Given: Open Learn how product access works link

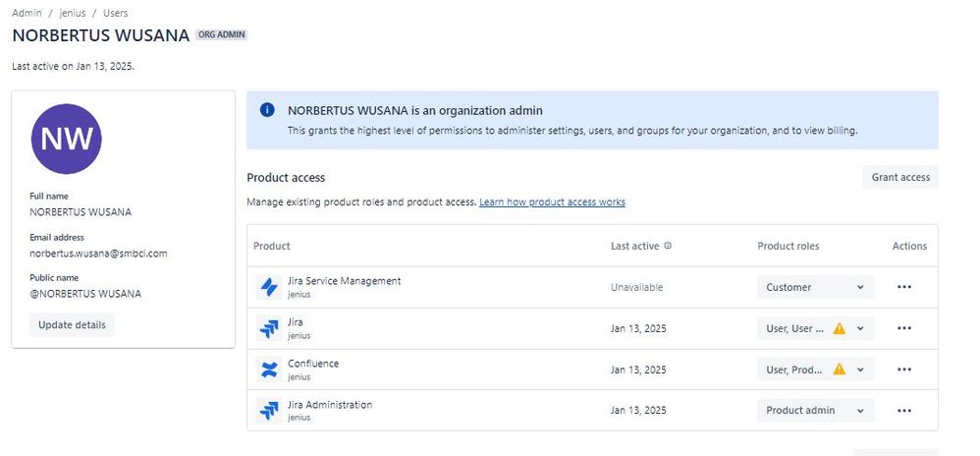Looking at the screenshot, I should 553,202.
